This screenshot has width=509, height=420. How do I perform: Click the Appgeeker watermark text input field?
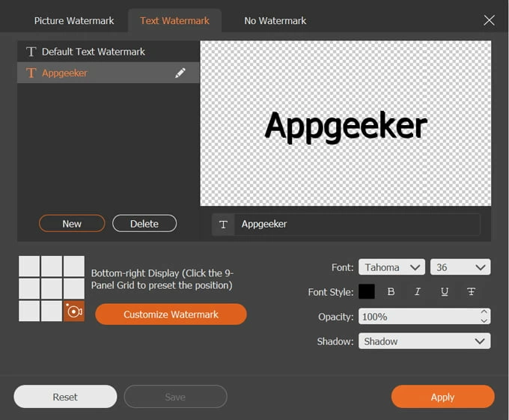tap(356, 225)
